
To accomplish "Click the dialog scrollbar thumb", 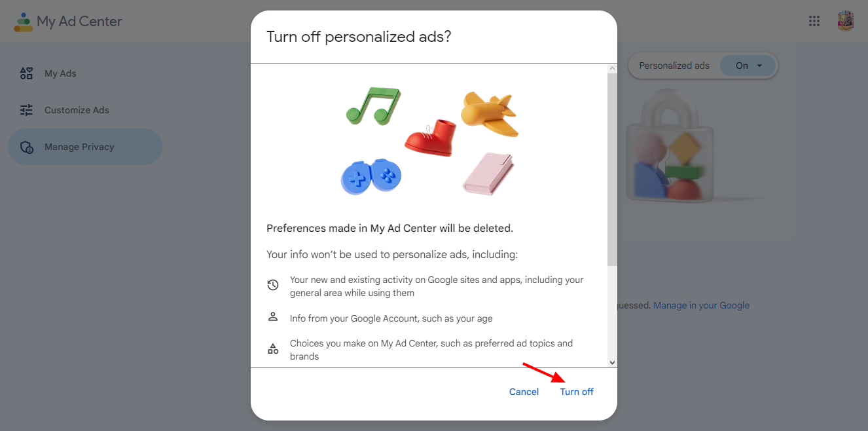I will tap(612, 169).
